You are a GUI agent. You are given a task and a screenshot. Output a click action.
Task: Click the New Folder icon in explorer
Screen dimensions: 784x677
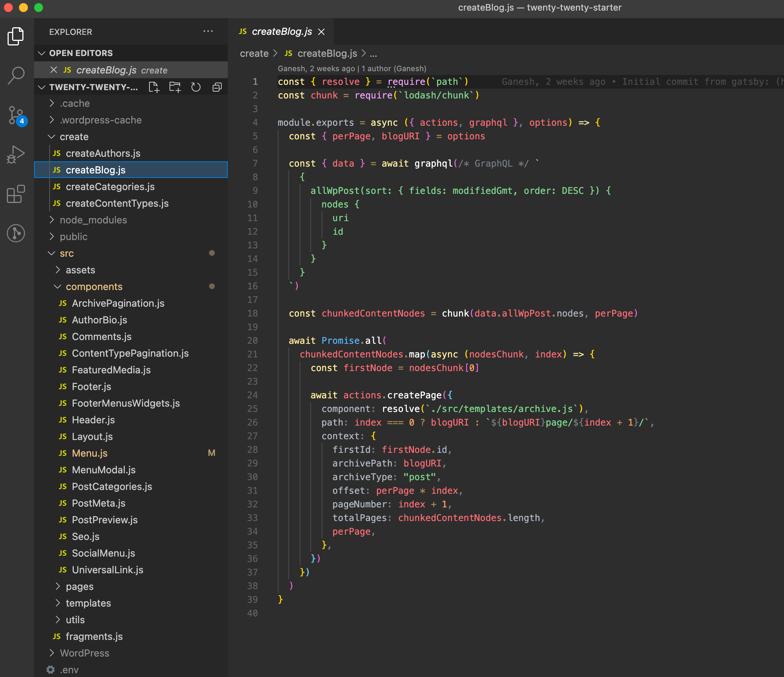click(x=175, y=87)
